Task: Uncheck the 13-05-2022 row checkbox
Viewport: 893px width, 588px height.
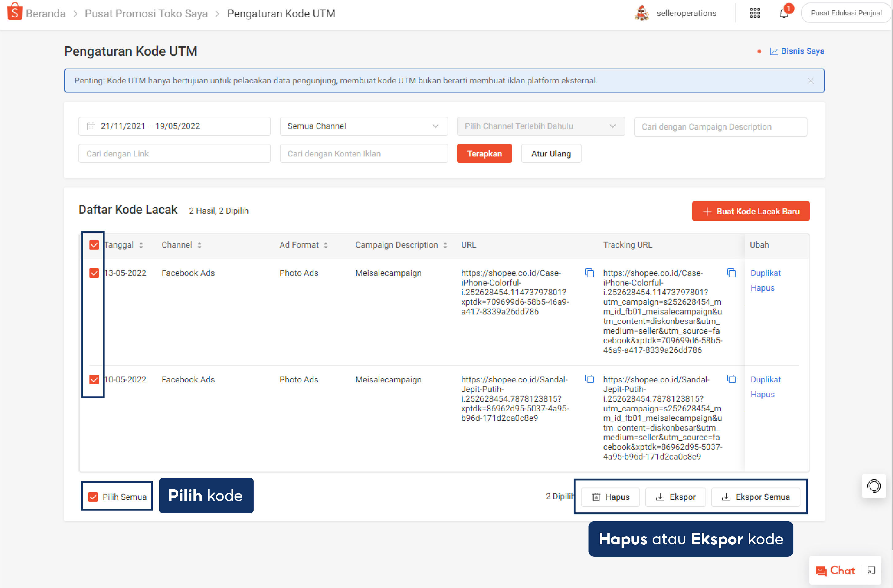Action: tap(94, 273)
